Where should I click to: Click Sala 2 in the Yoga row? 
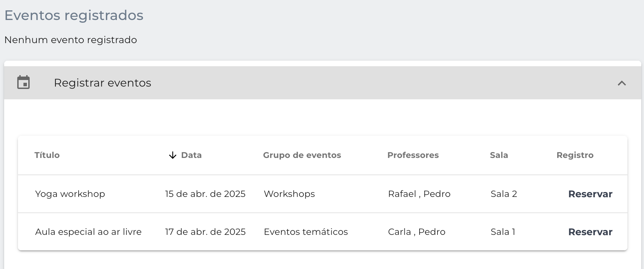[x=504, y=194]
